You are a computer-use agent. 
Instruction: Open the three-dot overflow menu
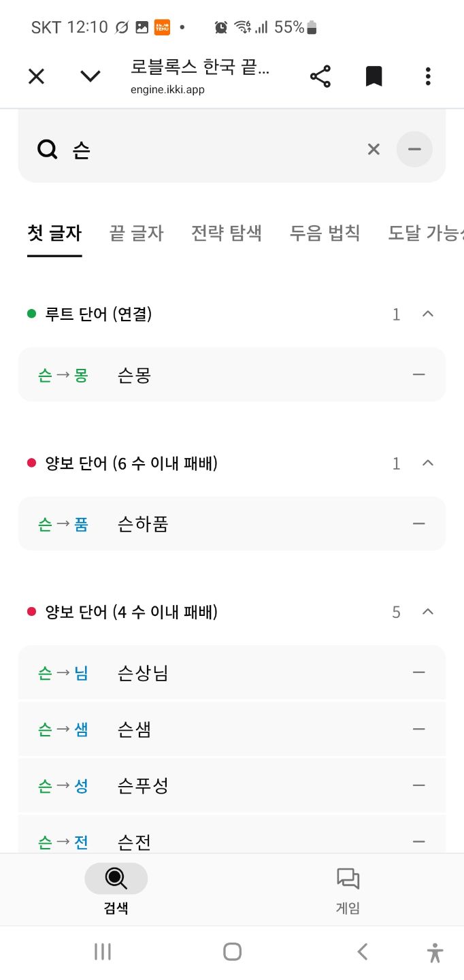[428, 76]
